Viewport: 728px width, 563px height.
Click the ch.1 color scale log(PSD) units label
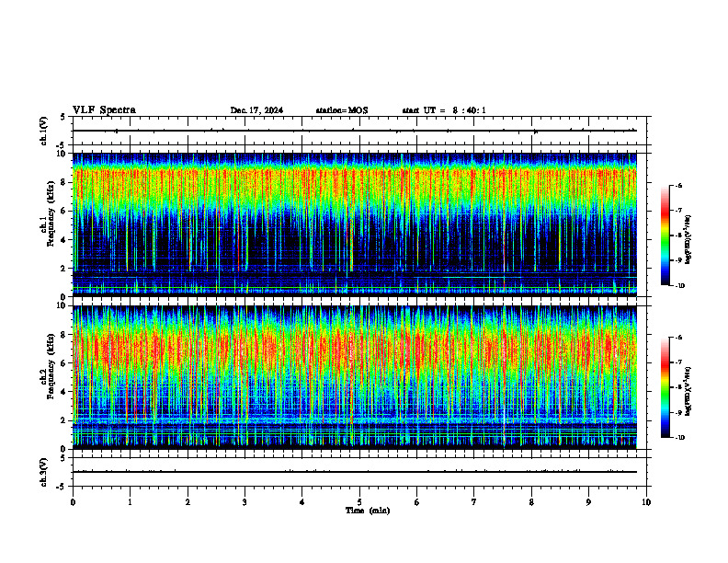689,240
